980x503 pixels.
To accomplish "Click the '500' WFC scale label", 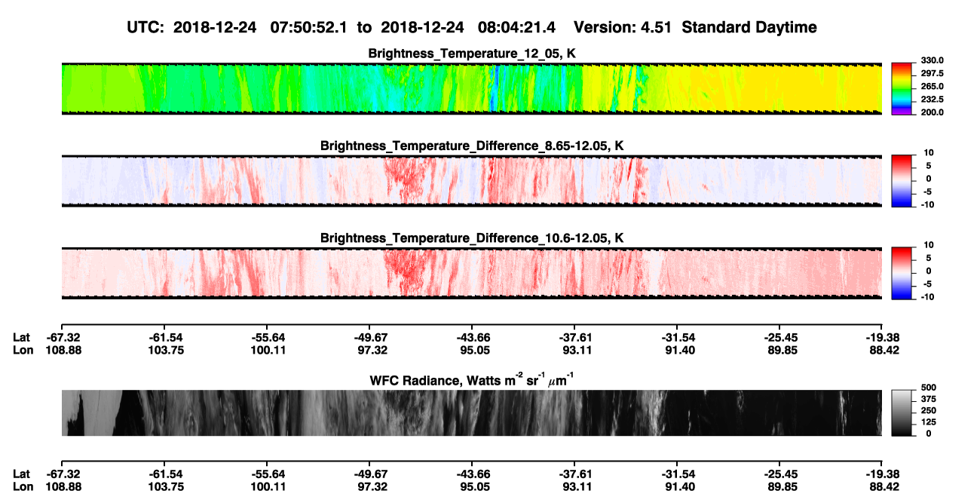I will click(927, 388).
